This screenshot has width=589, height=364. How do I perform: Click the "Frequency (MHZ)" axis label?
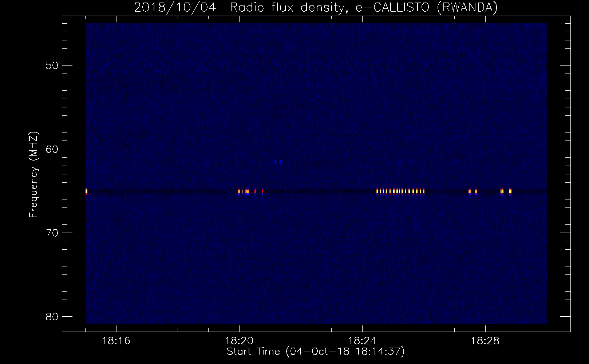33,175
